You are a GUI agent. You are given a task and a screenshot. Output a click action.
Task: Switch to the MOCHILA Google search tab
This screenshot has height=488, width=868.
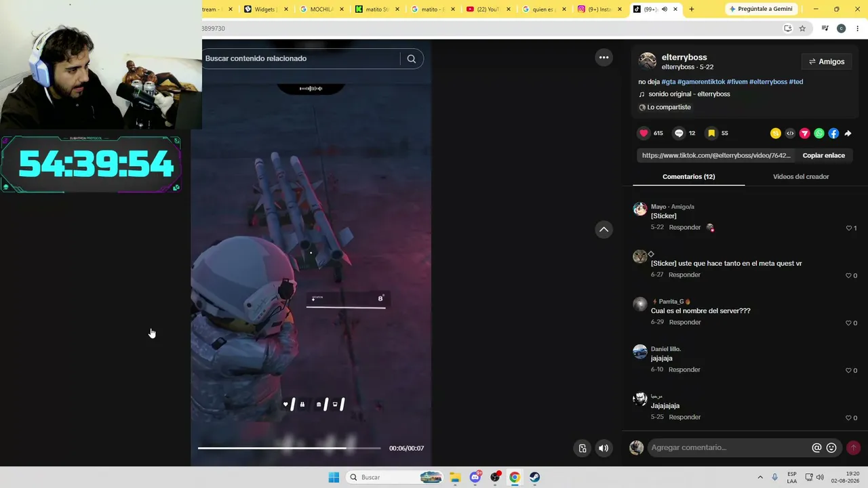click(x=322, y=9)
